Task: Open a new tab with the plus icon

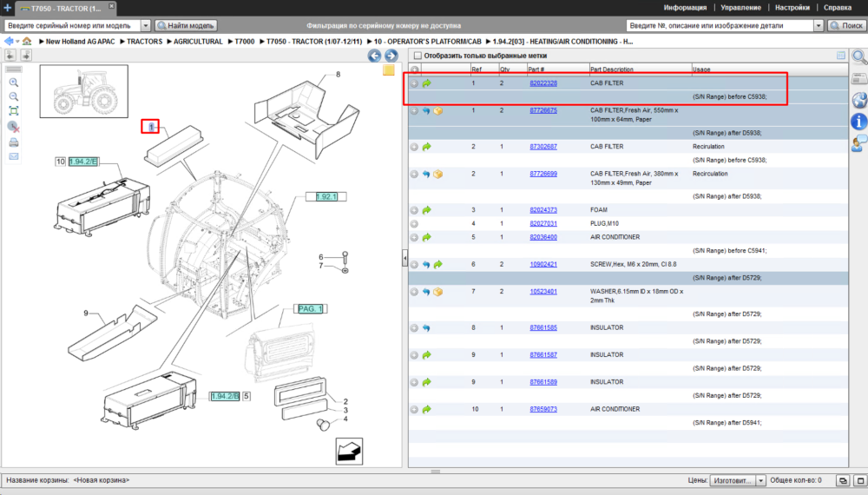Action: coord(7,8)
